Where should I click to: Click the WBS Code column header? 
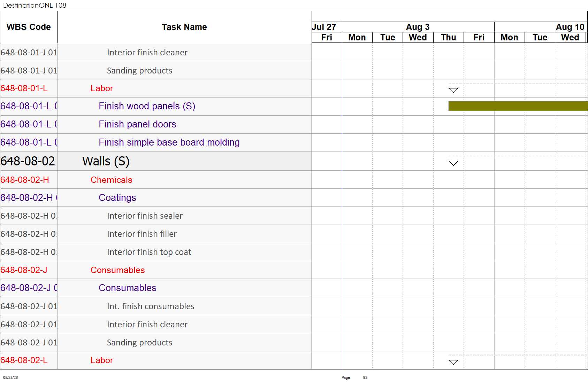[x=29, y=27]
